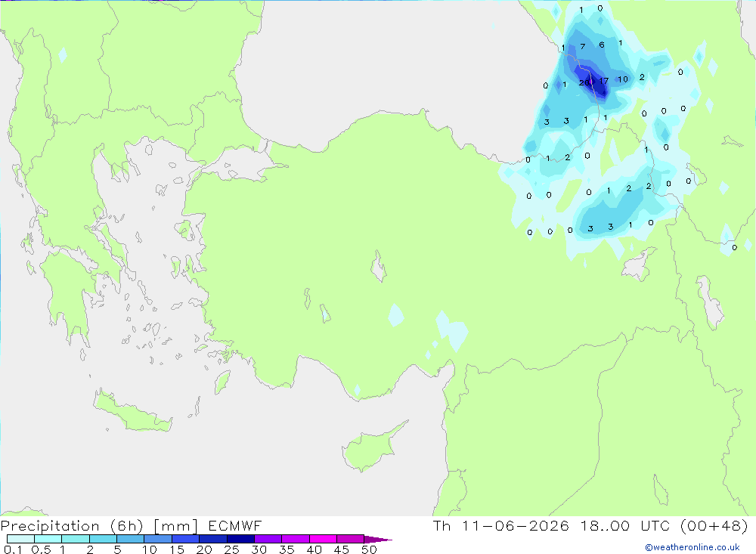Click the 0.1–0.5 mm legend color swatch
The image size is (756, 554).
click(20, 539)
